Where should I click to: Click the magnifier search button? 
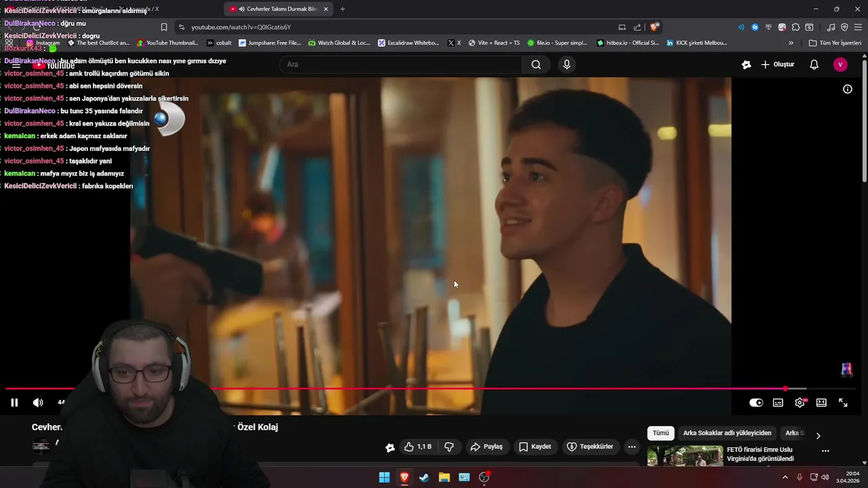(x=536, y=64)
